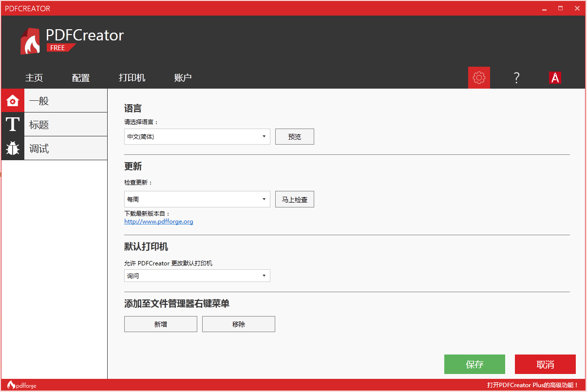587x392 pixels.
Task: Open the 主页 tab
Action: 34,78
